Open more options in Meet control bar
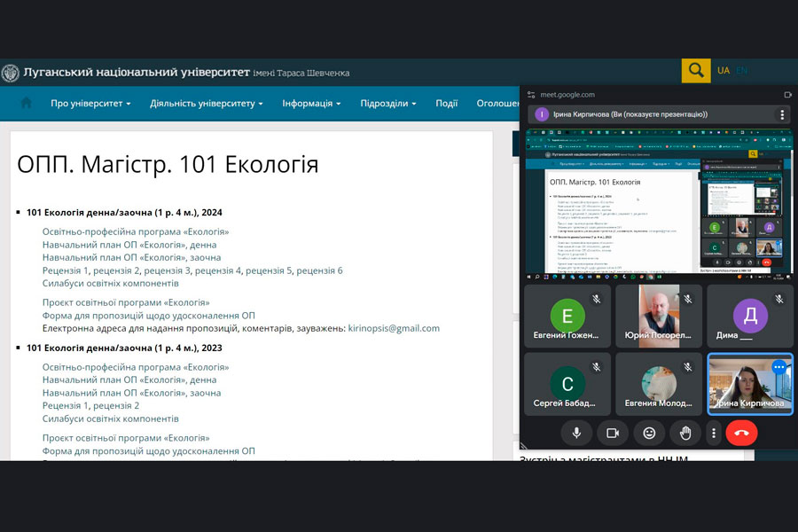798x532 pixels. (714, 433)
